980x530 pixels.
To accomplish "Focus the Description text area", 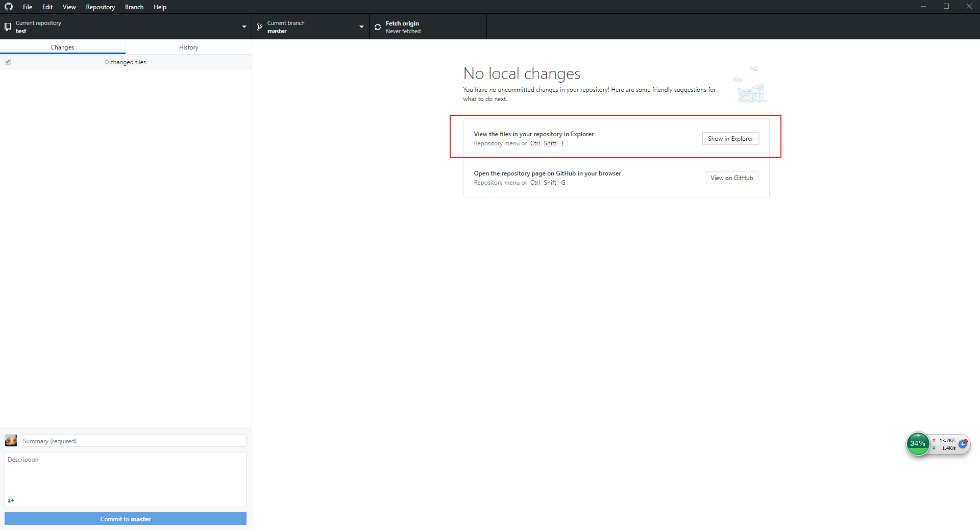I will click(126, 479).
